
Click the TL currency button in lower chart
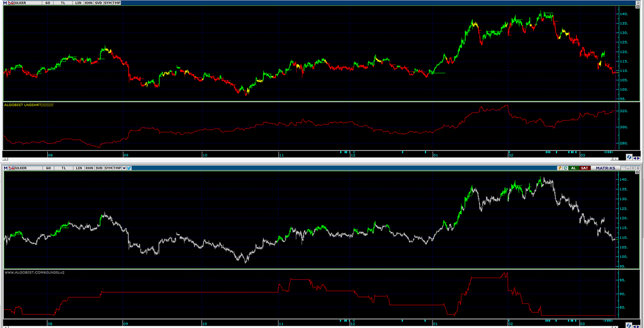[x=63, y=168]
